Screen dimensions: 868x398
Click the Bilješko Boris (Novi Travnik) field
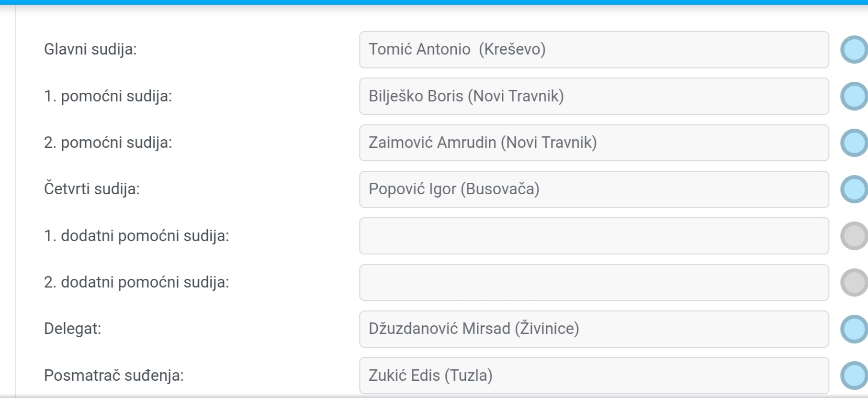tap(594, 96)
